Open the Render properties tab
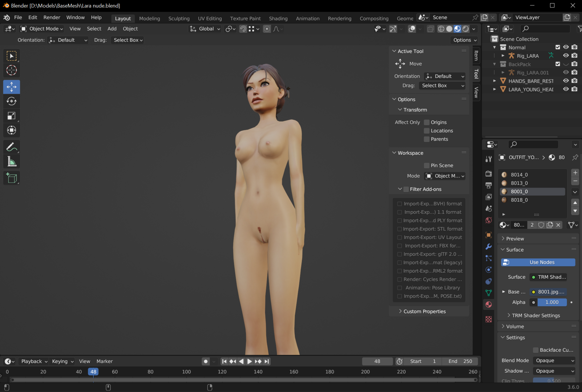Screen dimensions: 582x392 (x=489, y=173)
